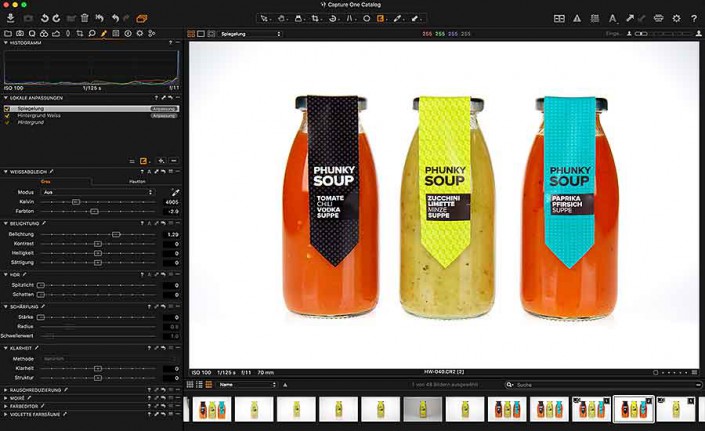Collapse the Lokale Anpassungen panel
The height and width of the screenshot is (431, 705).
5,98
